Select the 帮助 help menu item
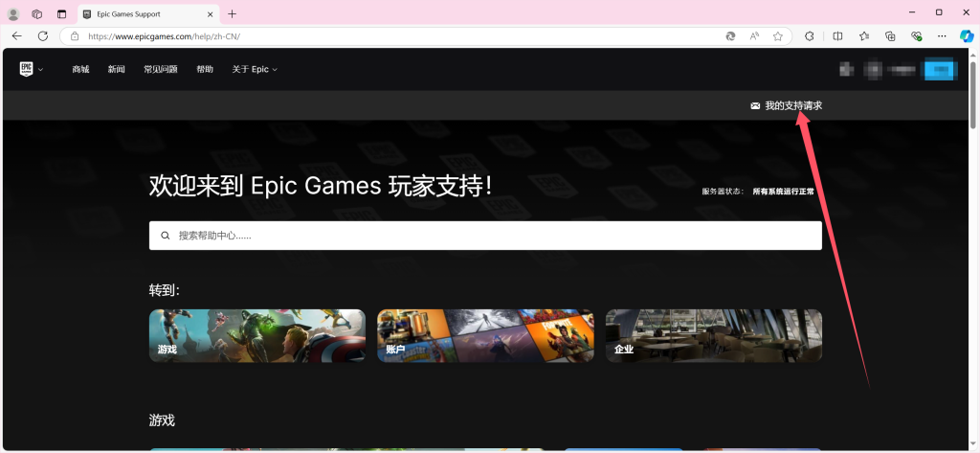The image size is (980, 453). click(205, 70)
